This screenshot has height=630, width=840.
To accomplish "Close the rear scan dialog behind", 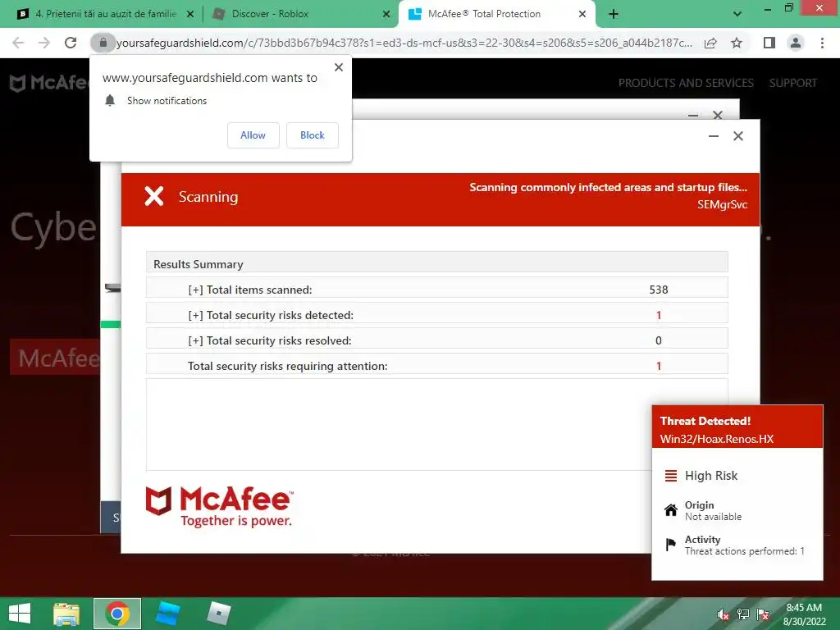I will pos(718,115).
